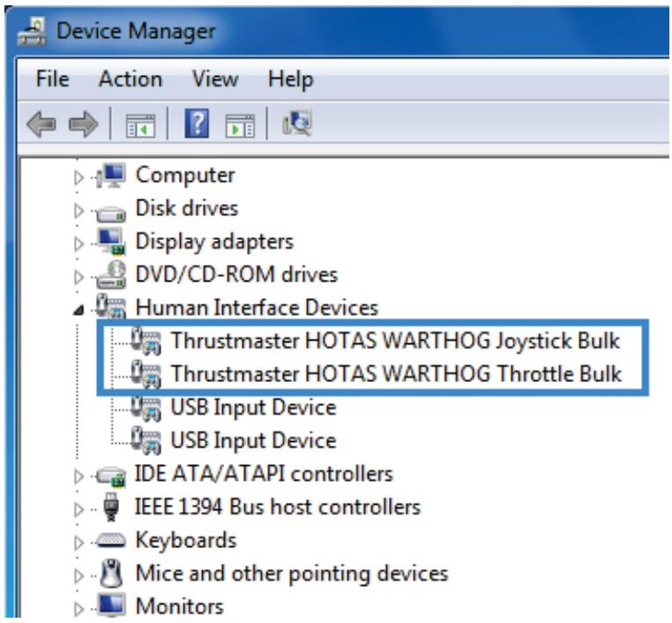Screen dimensions: 672x623
Task: Select the IDE ATA/ATAPI controllers label
Action: 264,474
